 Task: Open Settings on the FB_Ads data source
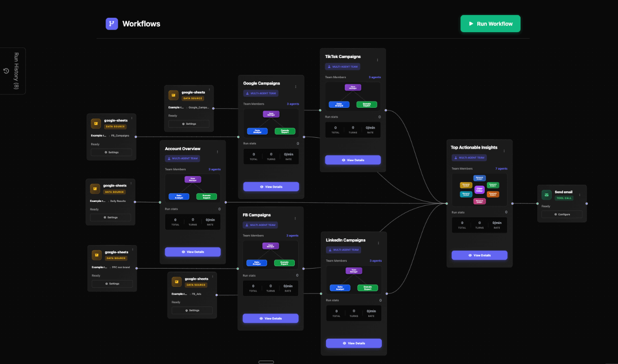(192, 310)
